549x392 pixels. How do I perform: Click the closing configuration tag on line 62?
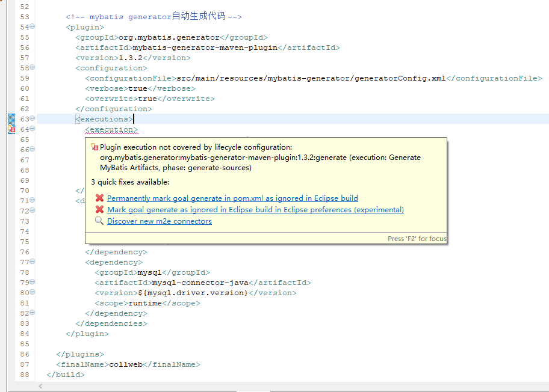pos(114,109)
